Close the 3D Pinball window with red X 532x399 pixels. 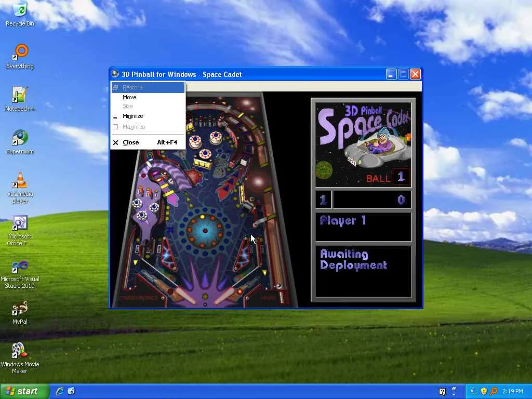click(416, 74)
